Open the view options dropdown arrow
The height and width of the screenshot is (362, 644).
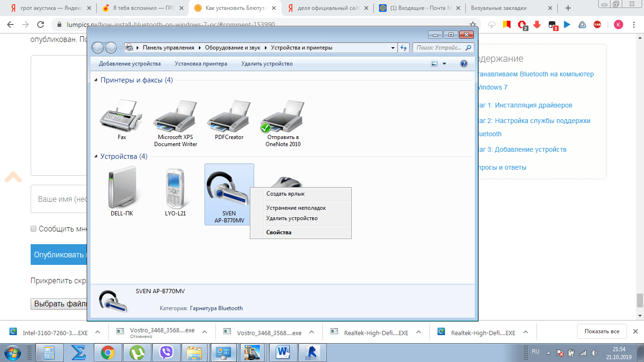pyautogui.click(x=444, y=64)
